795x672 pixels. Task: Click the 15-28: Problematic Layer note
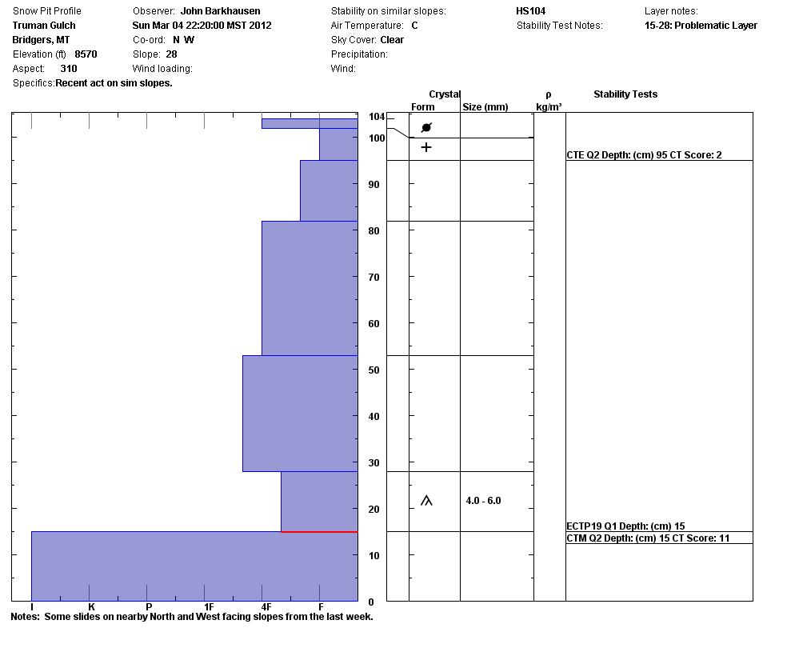point(701,26)
